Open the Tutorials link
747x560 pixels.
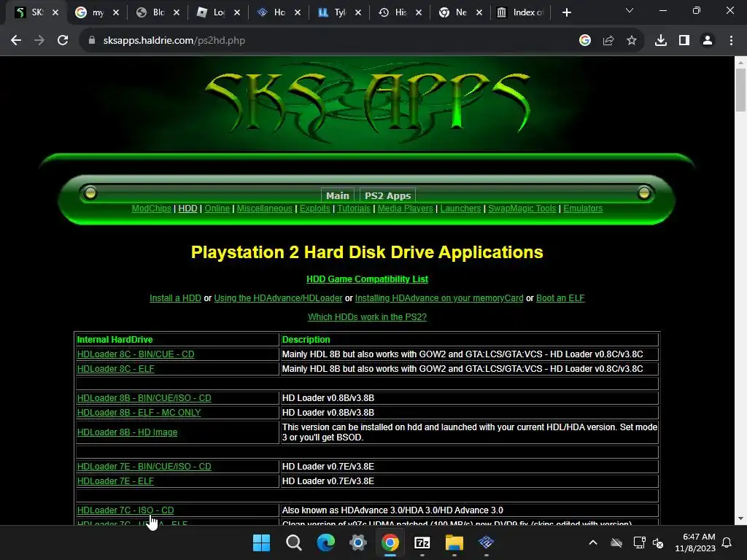[x=354, y=209]
